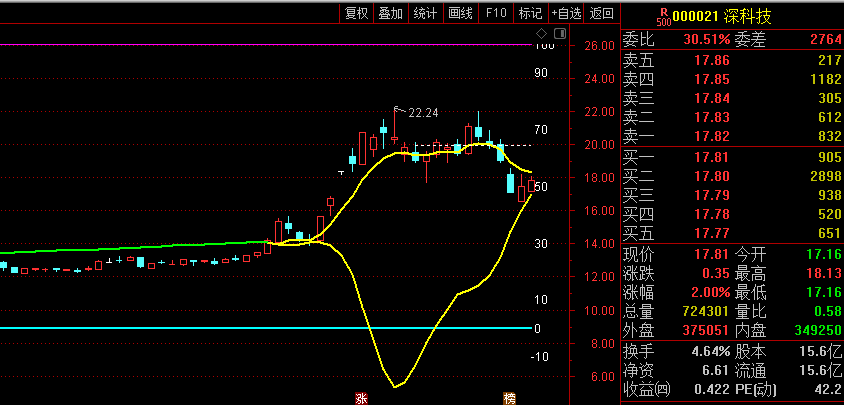Click stock title 000021 深科技
This screenshot has width=844, height=405.
[x=722, y=16]
